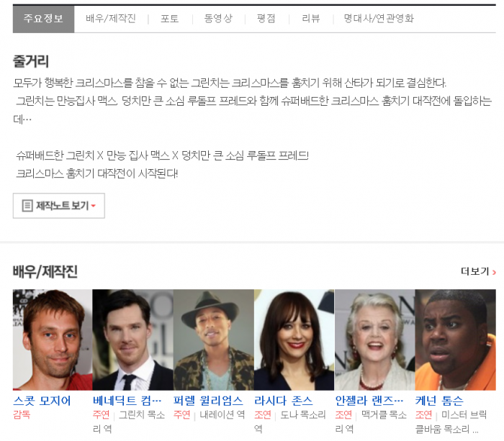Go to the 평점 tab
Image resolution: width=504 pixels, height=441 pixels.
pyautogui.click(x=266, y=19)
